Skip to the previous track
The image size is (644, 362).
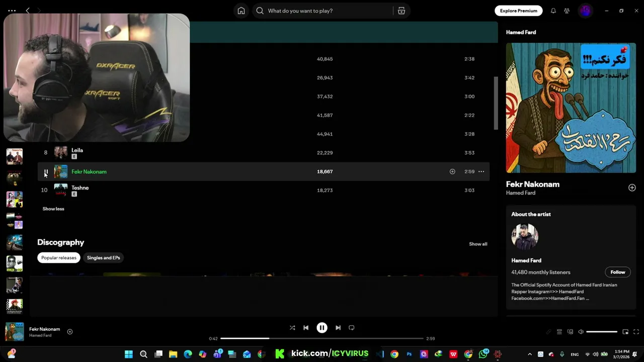coord(306,328)
